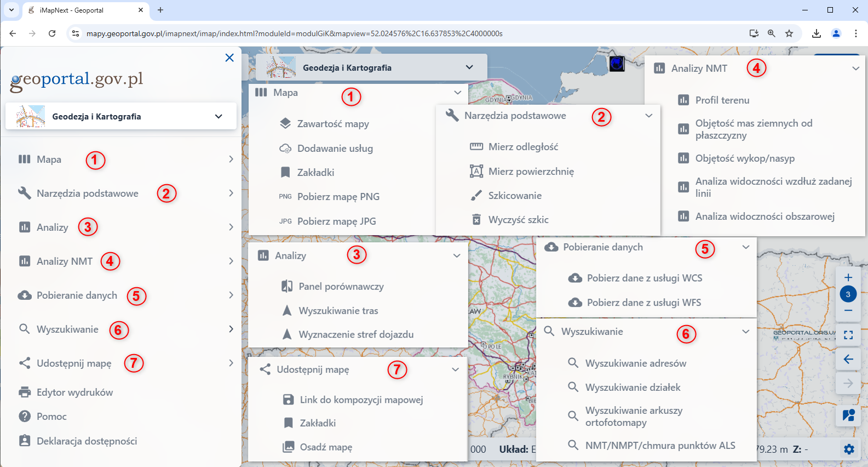
Task: Select Mierz odległość tool
Action: [523, 147]
